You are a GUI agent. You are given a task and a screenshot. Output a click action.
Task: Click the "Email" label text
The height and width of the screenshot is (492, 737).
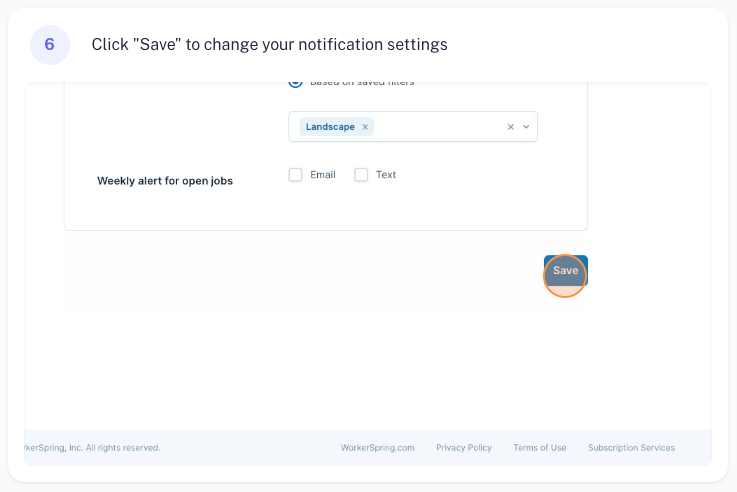(323, 175)
